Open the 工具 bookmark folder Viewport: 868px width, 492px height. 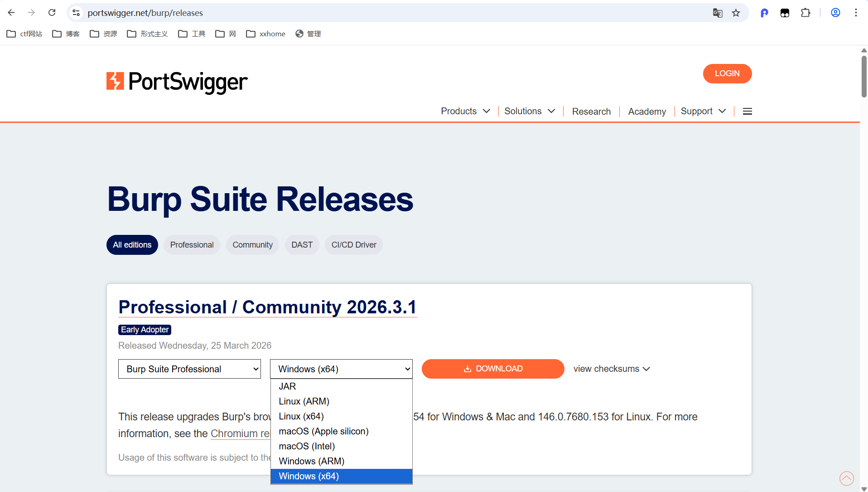[192, 34]
